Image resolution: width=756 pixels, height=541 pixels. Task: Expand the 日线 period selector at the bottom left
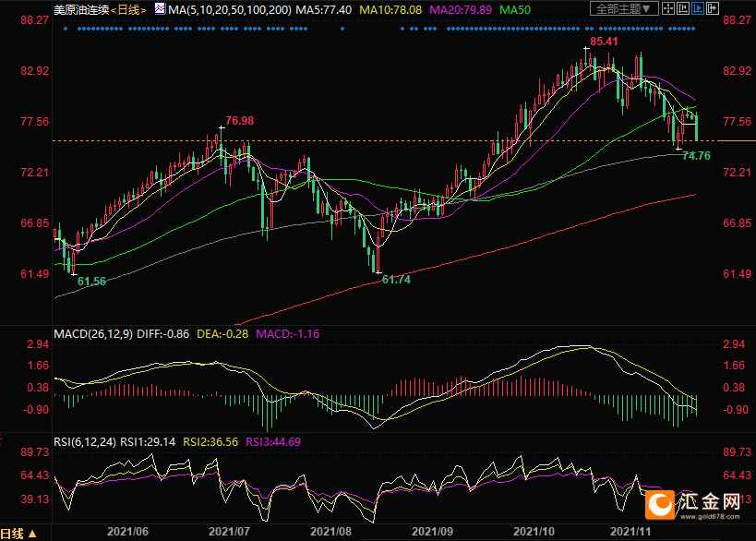(18, 534)
